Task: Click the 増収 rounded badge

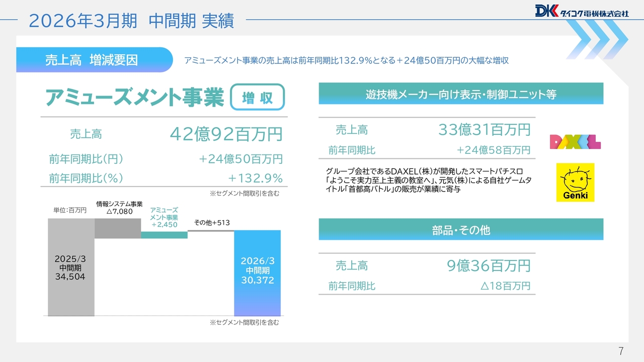Action: 257,97
